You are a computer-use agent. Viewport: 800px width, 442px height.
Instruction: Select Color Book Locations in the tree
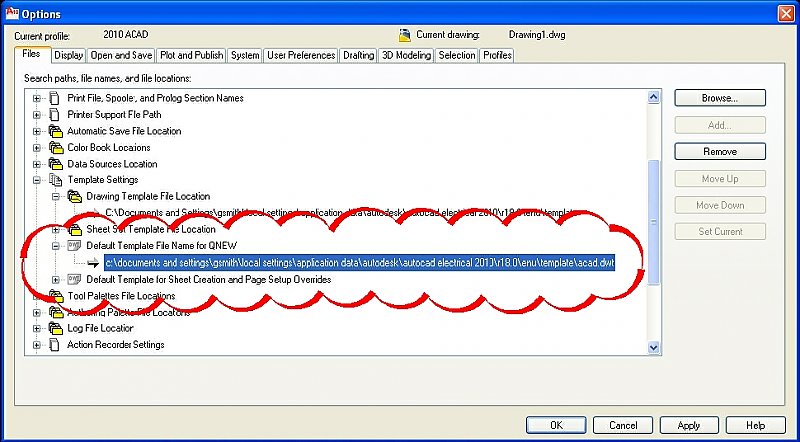[109, 148]
